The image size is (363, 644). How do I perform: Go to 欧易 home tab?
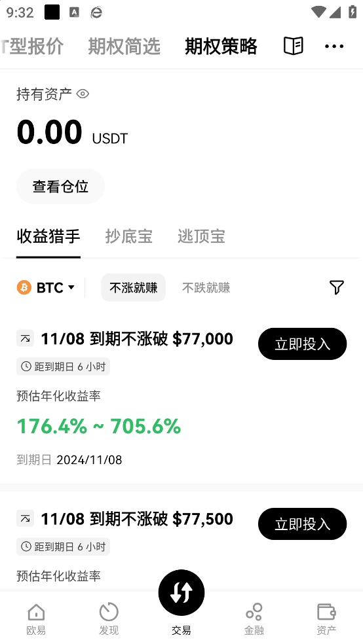click(36, 619)
